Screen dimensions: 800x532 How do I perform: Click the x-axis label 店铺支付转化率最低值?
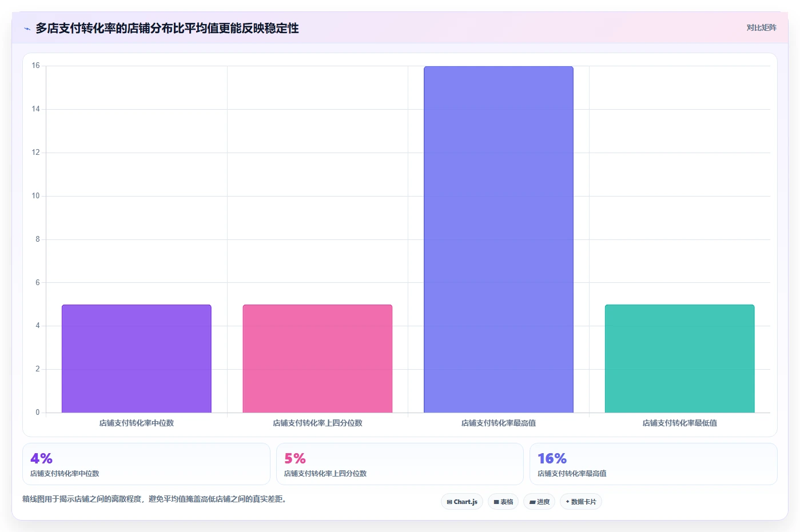point(679,423)
